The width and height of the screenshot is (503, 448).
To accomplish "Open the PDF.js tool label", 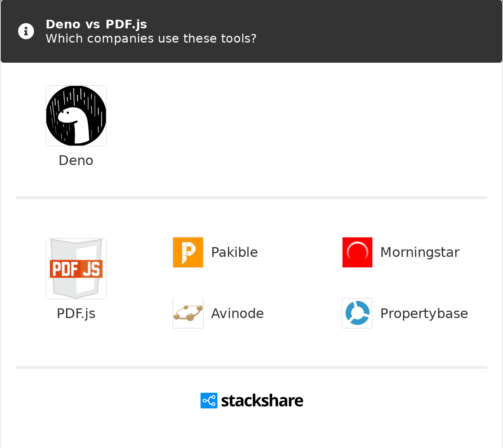I will (76, 314).
